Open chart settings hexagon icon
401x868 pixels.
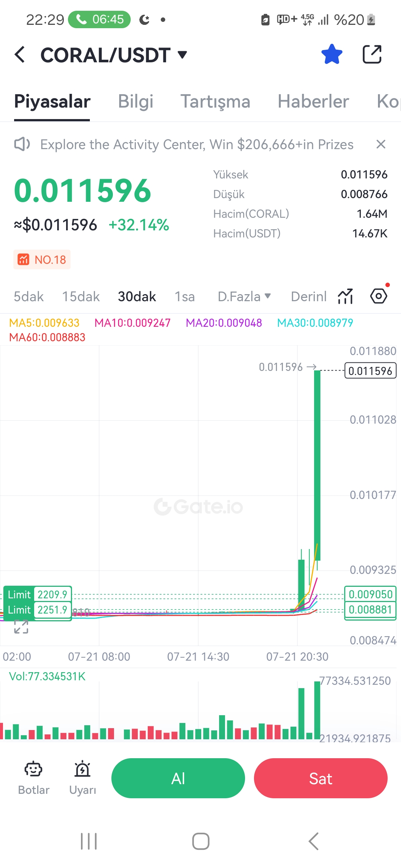tap(379, 296)
